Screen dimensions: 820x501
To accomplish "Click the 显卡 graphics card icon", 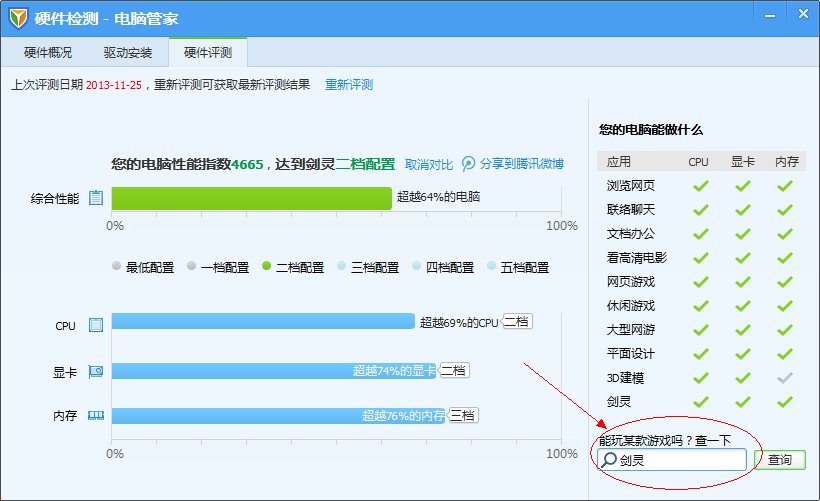I will coord(96,372).
